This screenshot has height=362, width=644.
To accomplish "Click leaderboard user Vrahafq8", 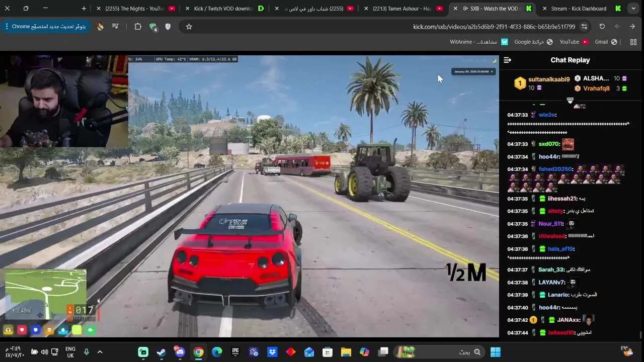I will pos(596,88).
